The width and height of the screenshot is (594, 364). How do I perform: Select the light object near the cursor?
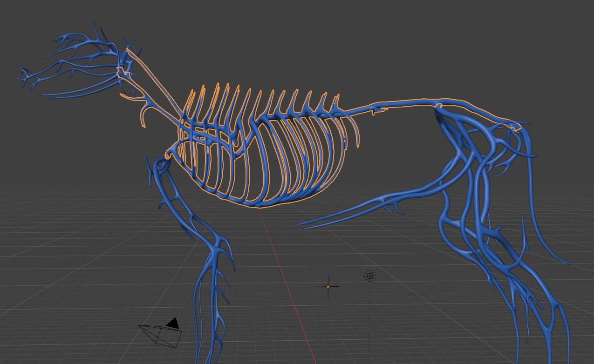[x=369, y=276]
